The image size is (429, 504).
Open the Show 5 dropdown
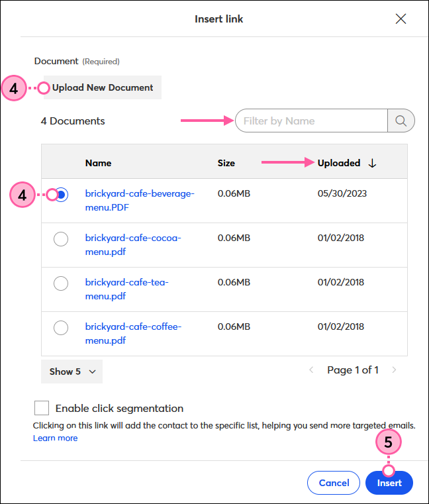pyautogui.click(x=72, y=372)
